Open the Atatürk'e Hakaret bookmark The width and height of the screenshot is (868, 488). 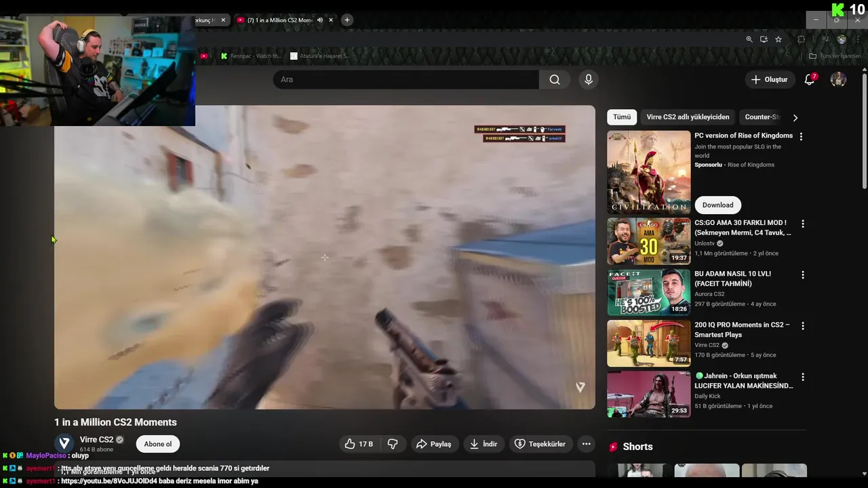point(319,56)
